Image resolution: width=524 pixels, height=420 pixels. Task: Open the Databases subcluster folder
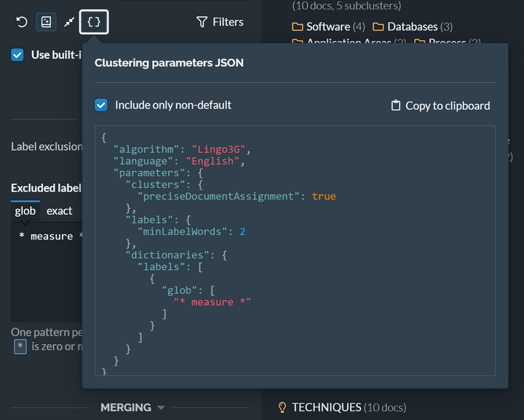(x=413, y=27)
